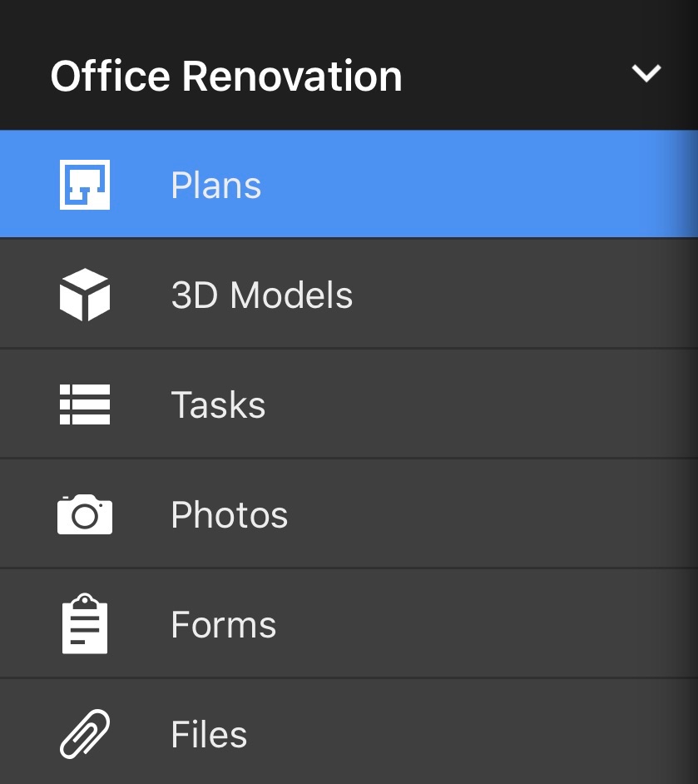Navigate to the Forms text label
Screen dimensions: 698x784
point(224,625)
